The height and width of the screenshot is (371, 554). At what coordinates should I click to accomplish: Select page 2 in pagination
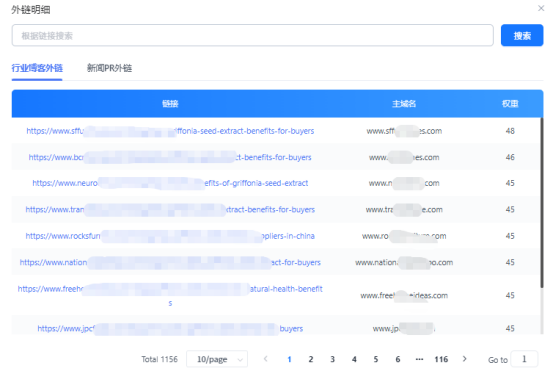tap(311, 359)
